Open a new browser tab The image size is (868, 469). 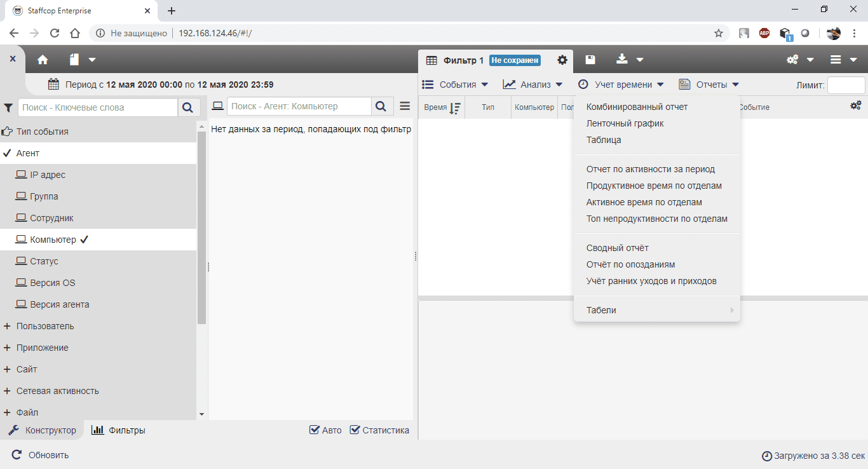pos(172,11)
